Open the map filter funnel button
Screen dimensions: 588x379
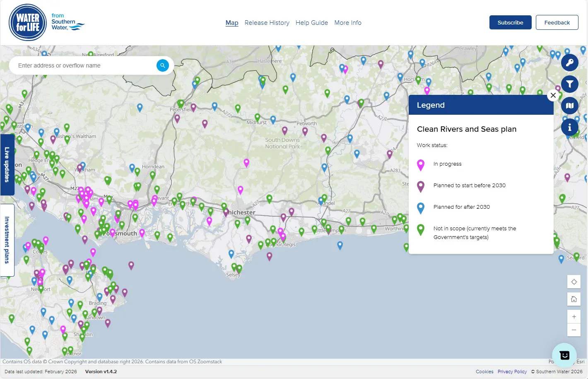click(x=569, y=84)
